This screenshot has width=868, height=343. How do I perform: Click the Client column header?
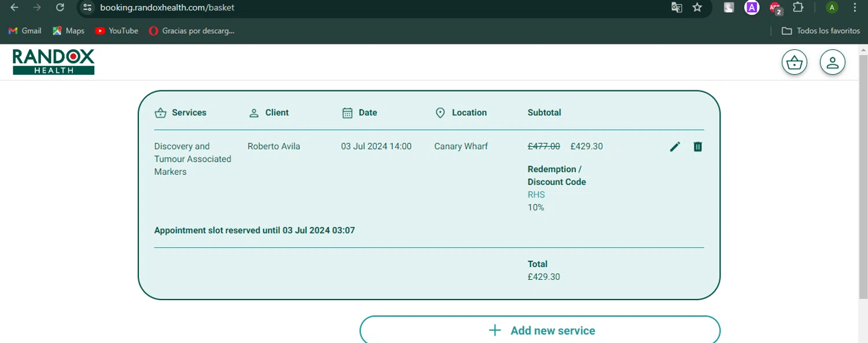click(269, 112)
